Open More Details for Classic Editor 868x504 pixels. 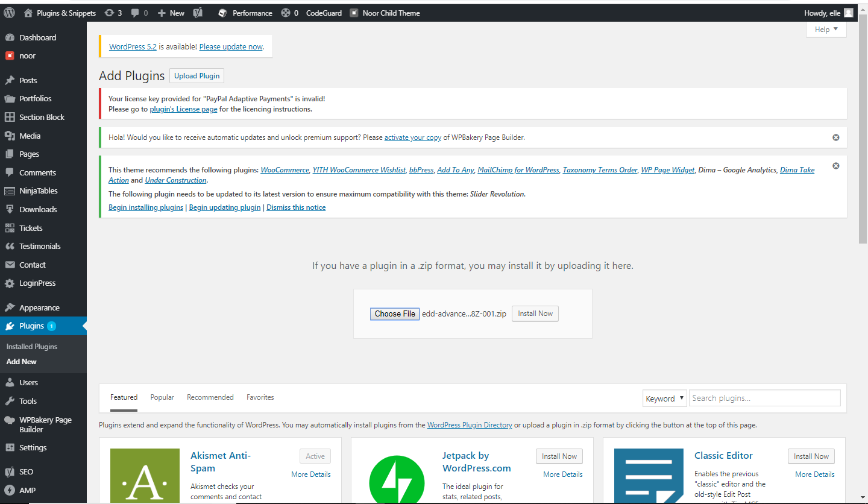(x=815, y=474)
